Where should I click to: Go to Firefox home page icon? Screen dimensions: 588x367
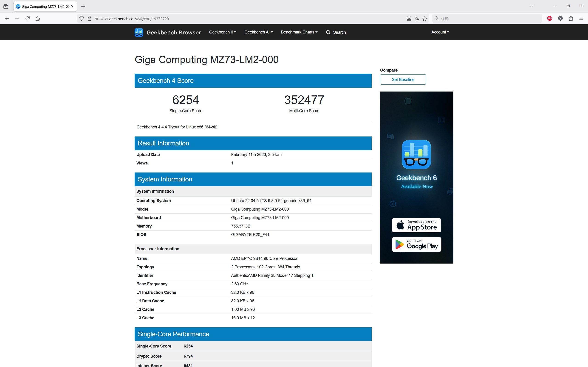click(x=38, y=18)
